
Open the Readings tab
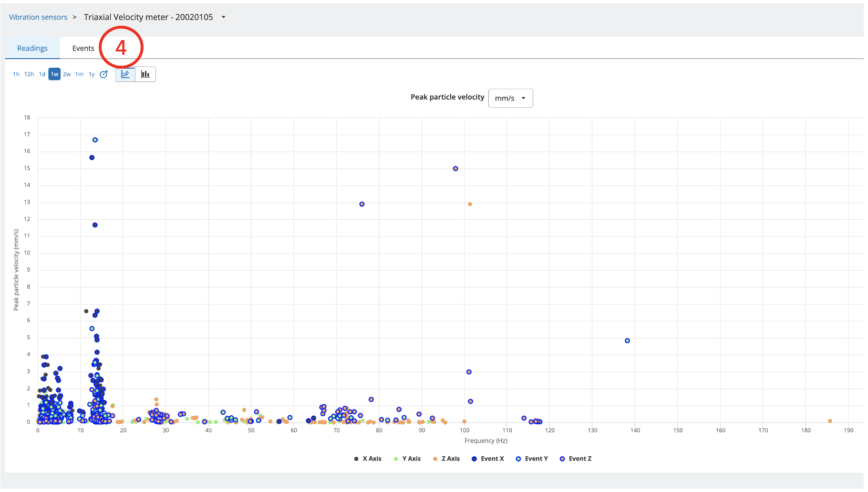(x=32, y=49)
